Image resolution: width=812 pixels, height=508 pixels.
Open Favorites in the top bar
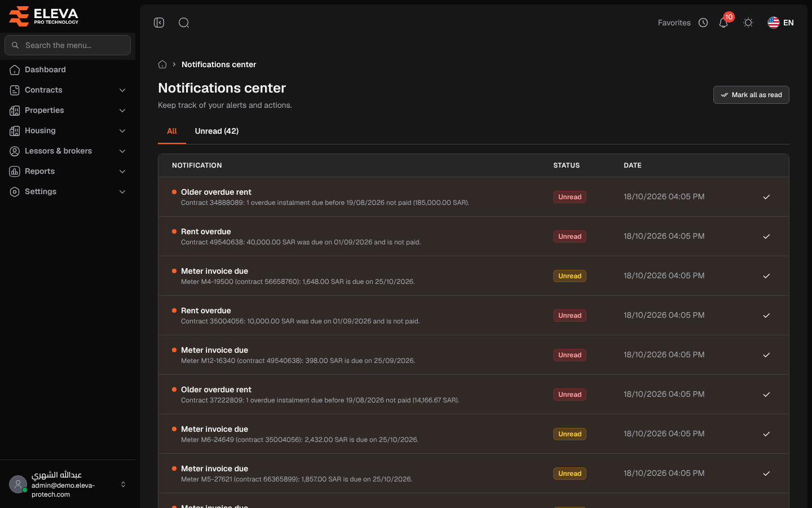tap(674, 23)
